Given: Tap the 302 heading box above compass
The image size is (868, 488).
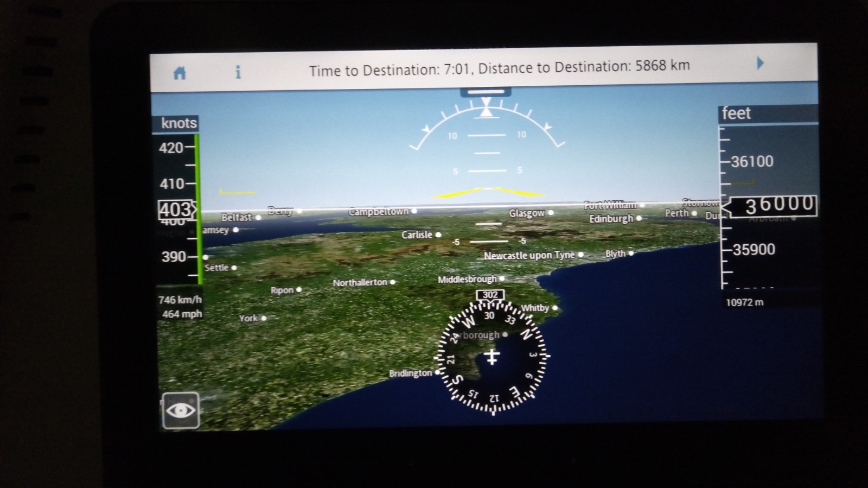Looking at the screenshot, I should tap(490, 295).
